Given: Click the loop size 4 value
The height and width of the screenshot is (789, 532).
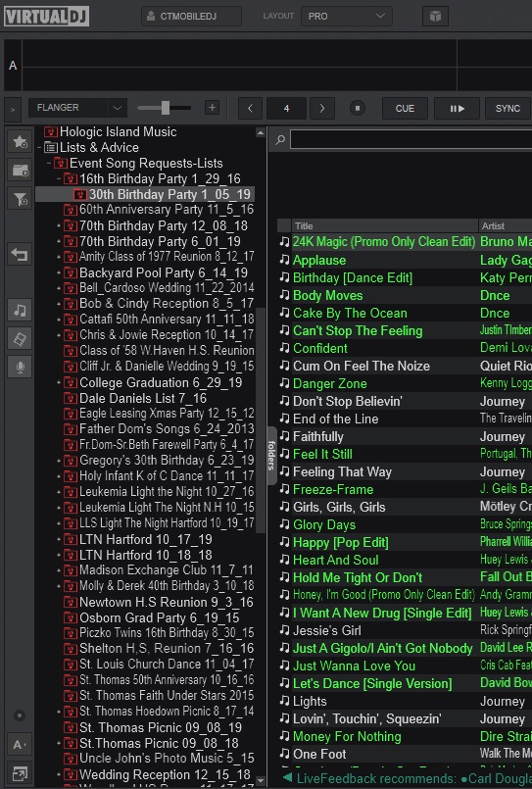Looking at the screenshot, I should pos(286,108).
